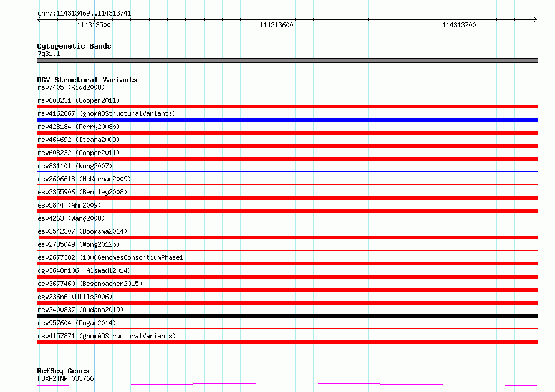Image resolution: width=555 pixels, height=392 pixels.
Task: Open variant dgv236n6 (Mills2006)
Action: (75, 297)
